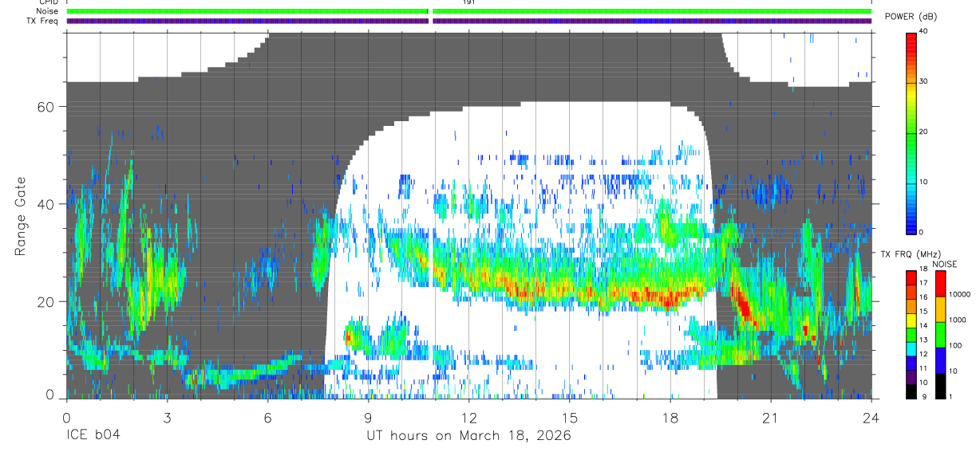Click the 10000 label on NOISE legend
Screen dimensions: 980x452
[960, 294]
